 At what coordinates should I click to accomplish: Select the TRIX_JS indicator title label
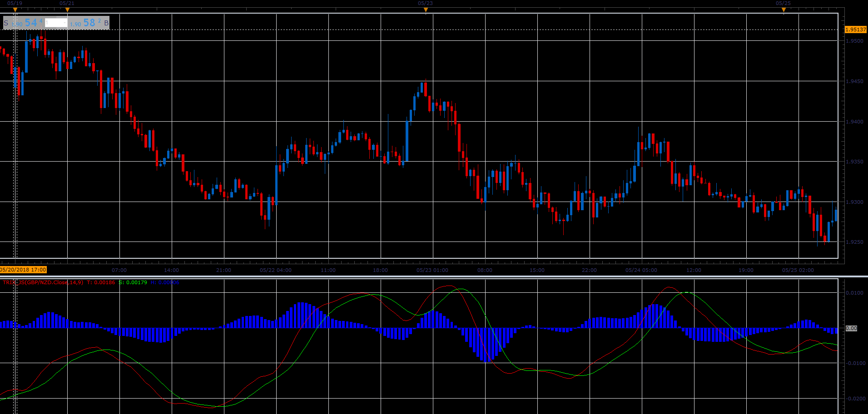pos(43,282)
